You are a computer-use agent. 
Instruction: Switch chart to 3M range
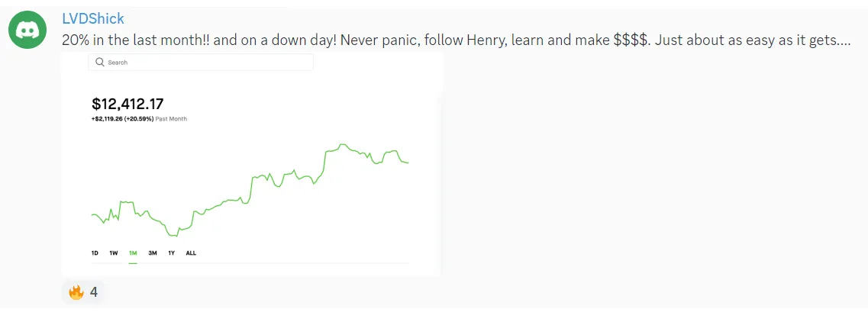(x=153, y=253)
